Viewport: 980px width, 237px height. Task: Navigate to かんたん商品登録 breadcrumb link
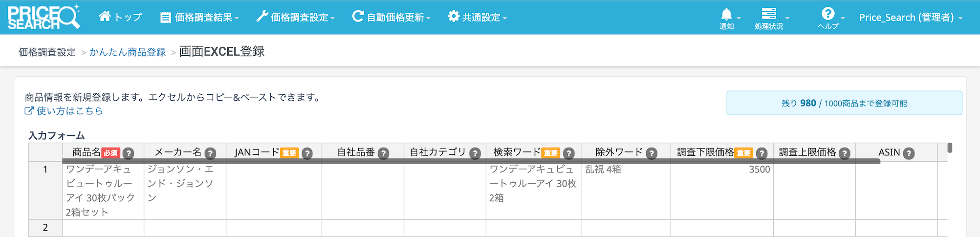(x=128, y=52)
